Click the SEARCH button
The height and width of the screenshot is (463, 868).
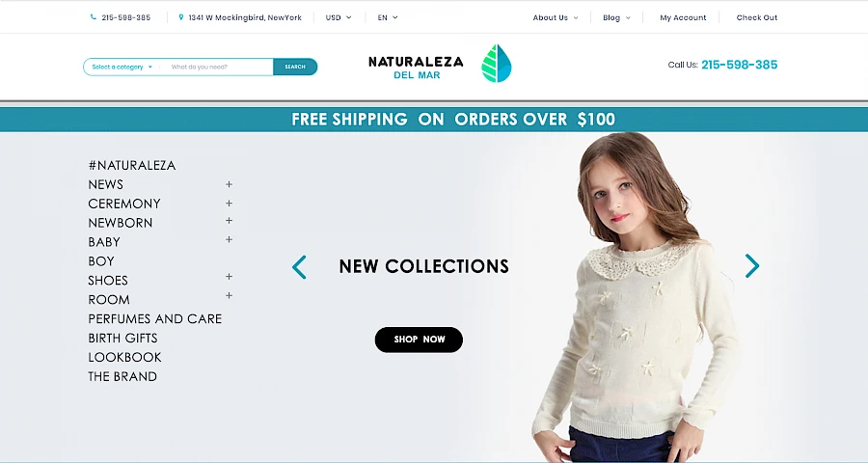click(295, 67)
